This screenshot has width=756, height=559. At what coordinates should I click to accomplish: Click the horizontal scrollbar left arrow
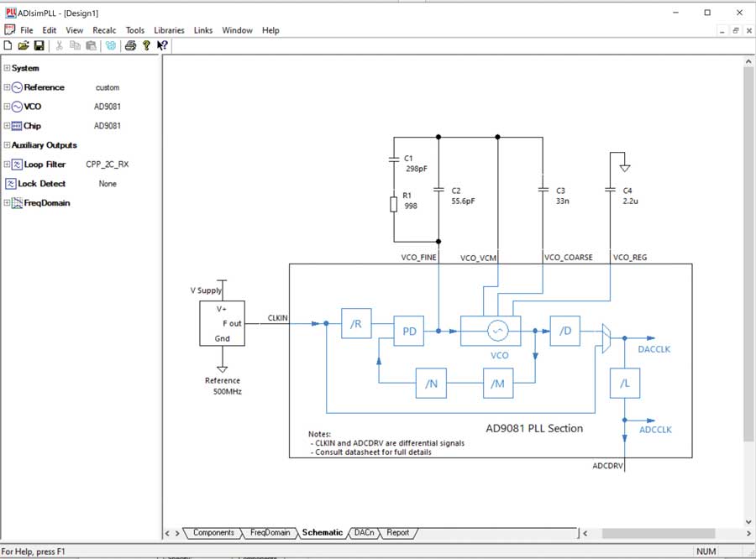click(x=585, y=533)
